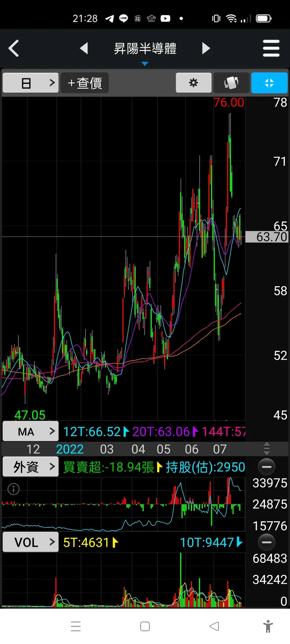Tap the 持股(估):2950 value
Screen dimensions: 290x644
(205, 467)
